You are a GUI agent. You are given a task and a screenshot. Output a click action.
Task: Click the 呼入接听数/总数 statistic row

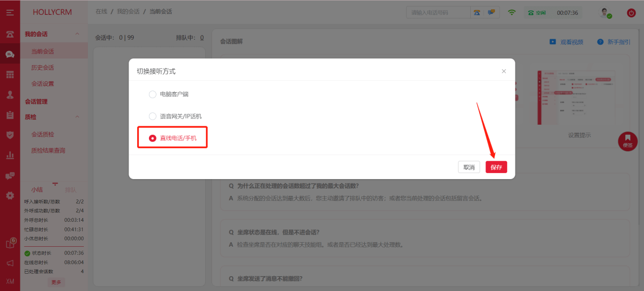tap(54, 201)
